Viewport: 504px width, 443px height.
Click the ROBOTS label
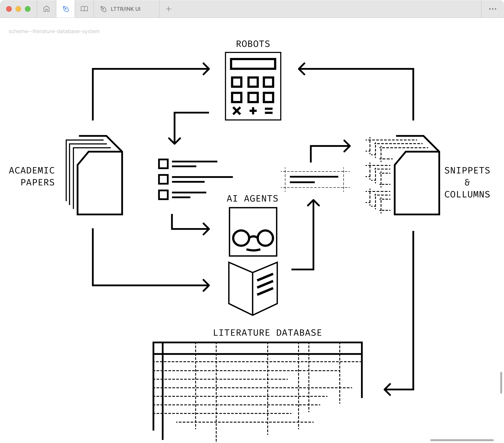coord(253,44)
